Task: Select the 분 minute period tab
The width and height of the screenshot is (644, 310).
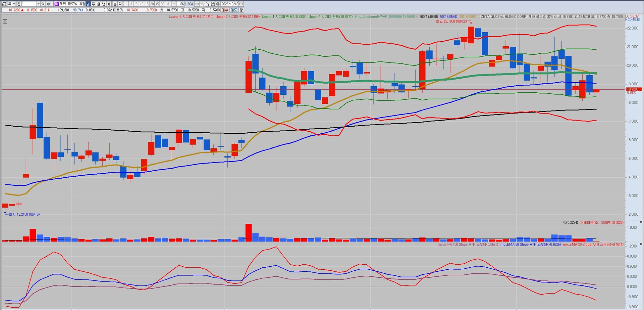Action: tap(115, 4)
